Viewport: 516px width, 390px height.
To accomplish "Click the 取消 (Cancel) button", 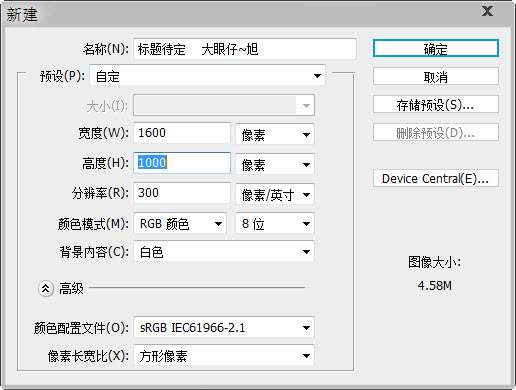I will click(436, 77).
